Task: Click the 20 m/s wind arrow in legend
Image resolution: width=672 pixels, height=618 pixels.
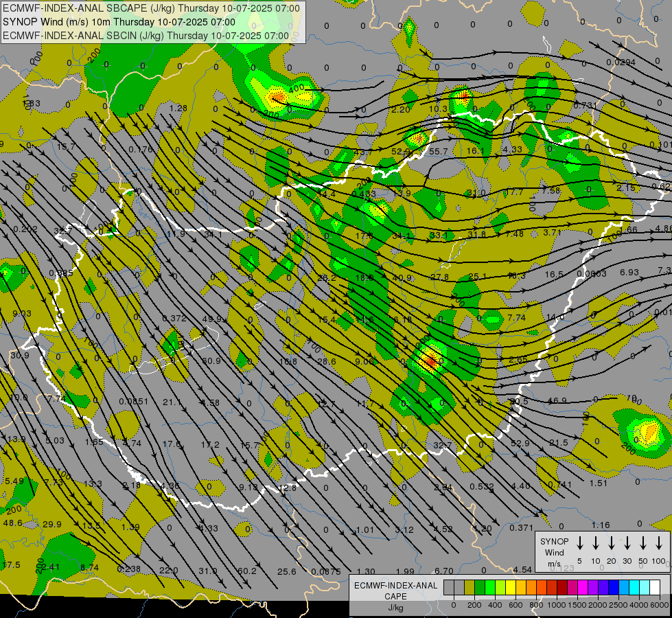Action: click(x=611, y=542)
